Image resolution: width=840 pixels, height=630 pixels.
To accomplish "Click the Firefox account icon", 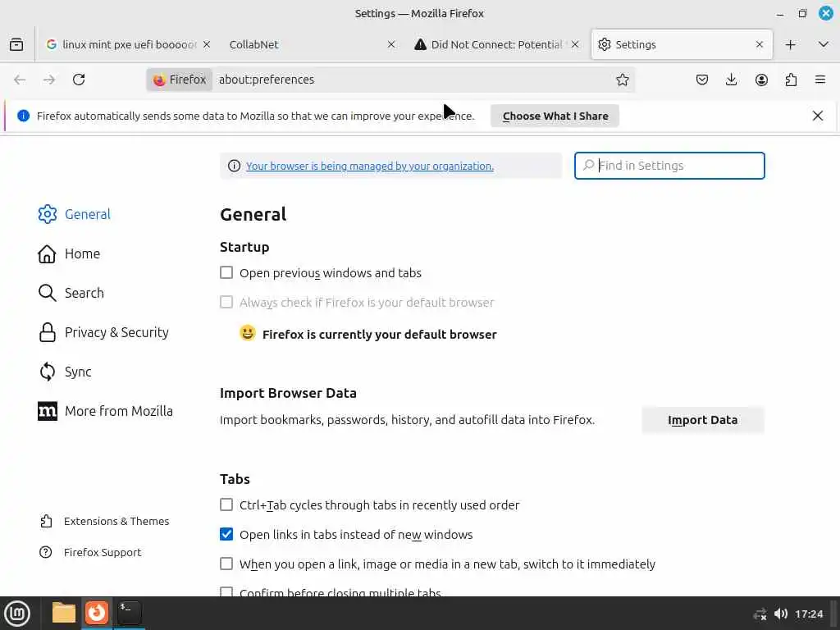I will point(761,80).
